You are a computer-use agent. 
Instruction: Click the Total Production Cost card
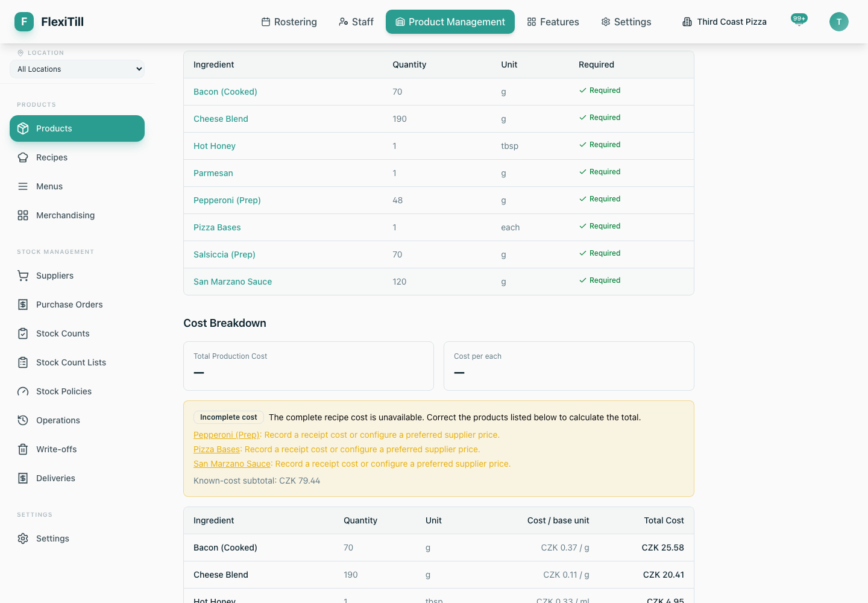[309, 366]
